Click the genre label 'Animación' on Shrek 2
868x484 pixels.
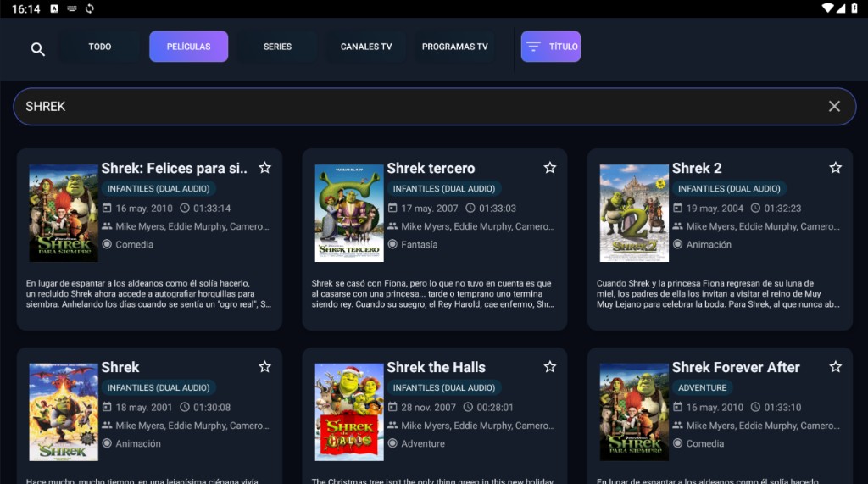709,244
